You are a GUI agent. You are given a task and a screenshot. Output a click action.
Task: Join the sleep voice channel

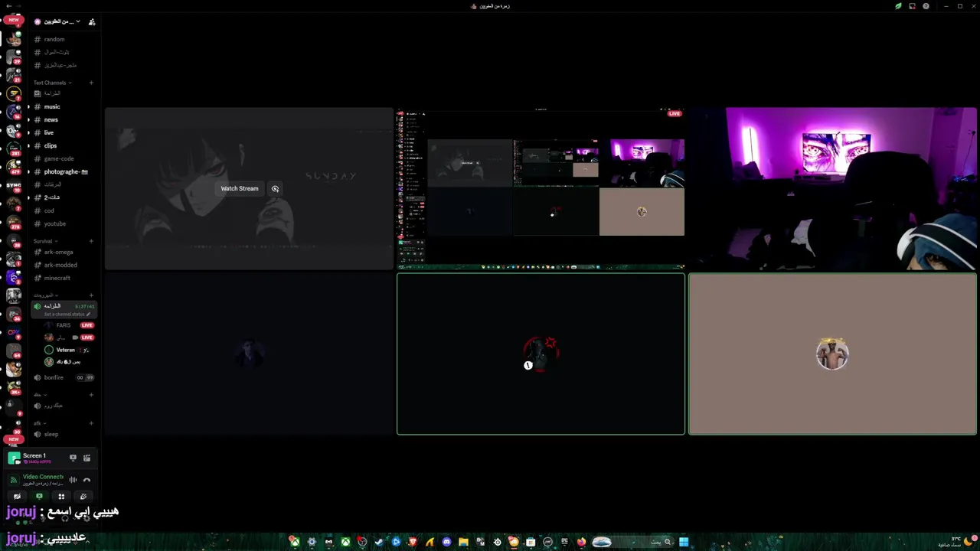64,434
